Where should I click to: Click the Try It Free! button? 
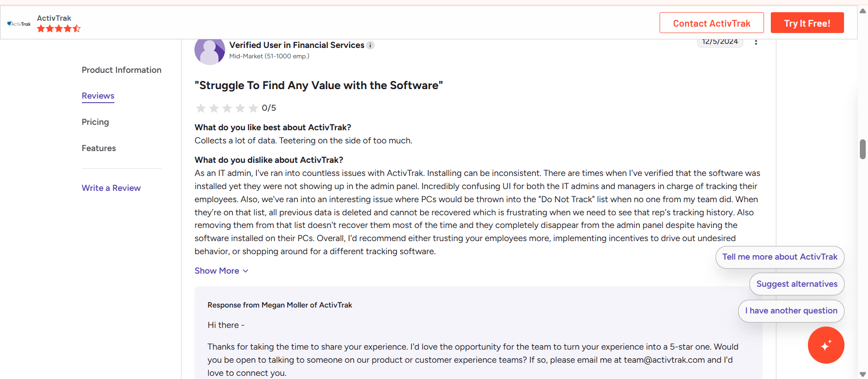coord(807,23)
